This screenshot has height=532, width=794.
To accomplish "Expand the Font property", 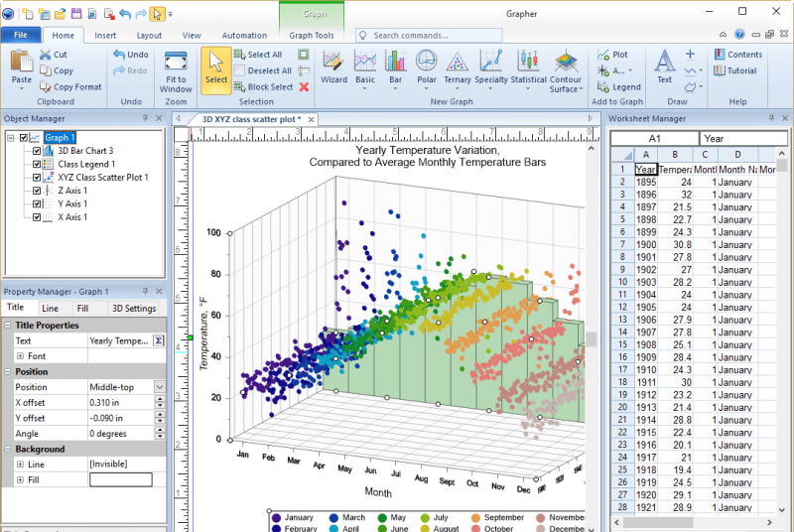I will tap(20, 356).
